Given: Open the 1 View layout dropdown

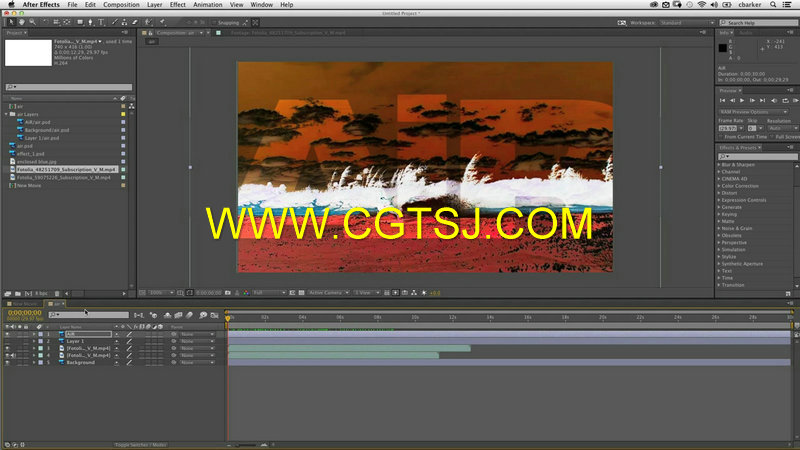Looking at the screenshot, I should coord(367,293).
